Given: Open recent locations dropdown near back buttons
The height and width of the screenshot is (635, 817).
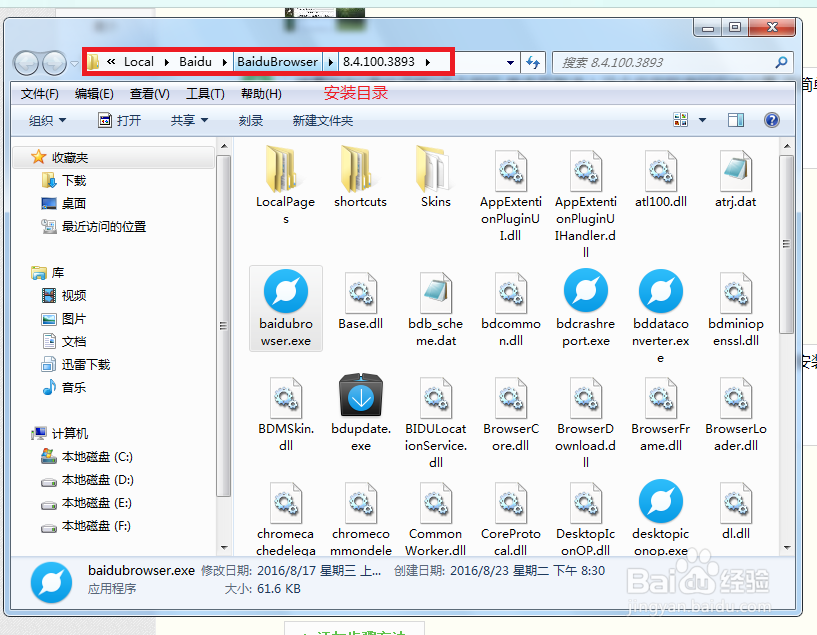Looking at the screenshot, I should click(x=75, y=64).
